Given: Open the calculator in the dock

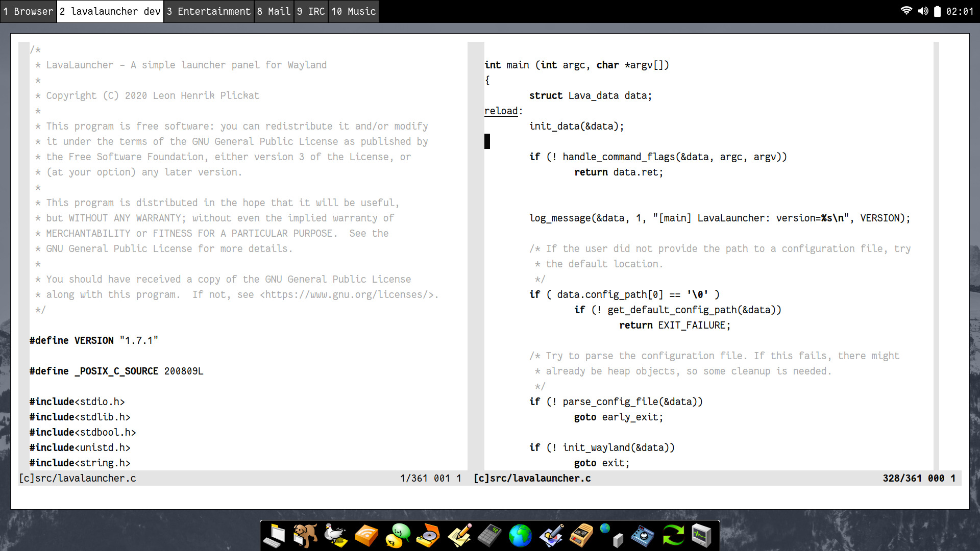Looking at the screenshot, I should point(489,536).
